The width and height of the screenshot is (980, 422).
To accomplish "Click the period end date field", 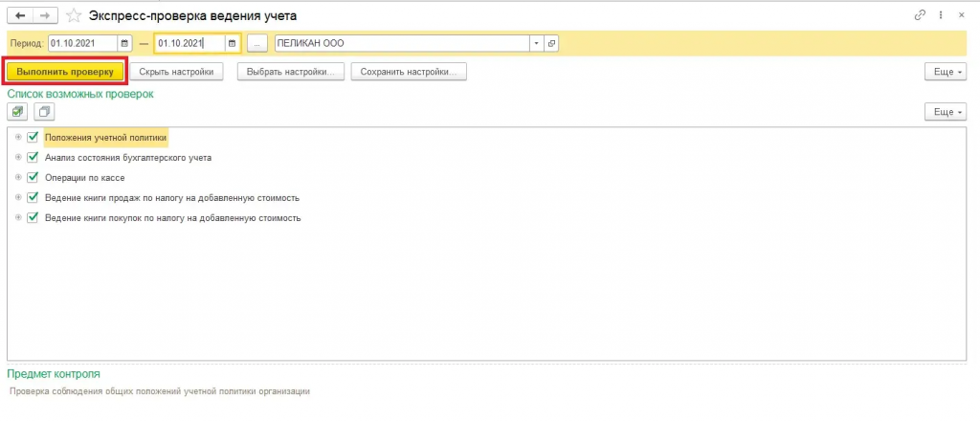I will click(x=190, y=43).
